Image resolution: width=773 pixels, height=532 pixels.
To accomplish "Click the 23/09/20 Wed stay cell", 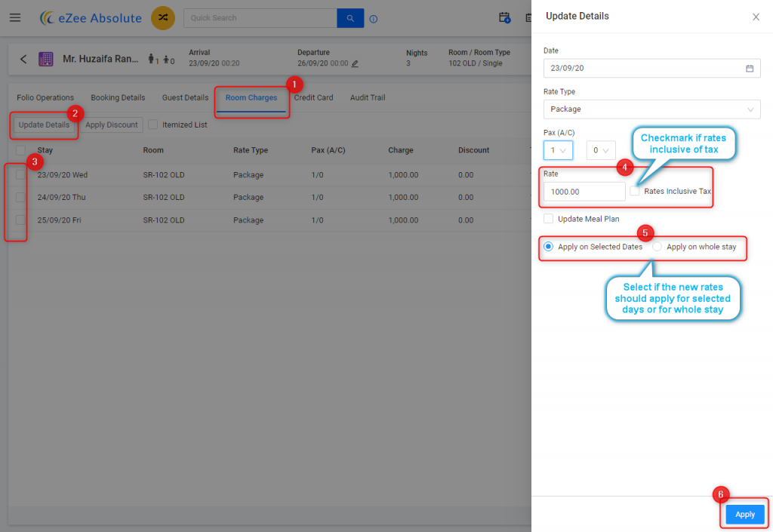I will coord(63,175).
